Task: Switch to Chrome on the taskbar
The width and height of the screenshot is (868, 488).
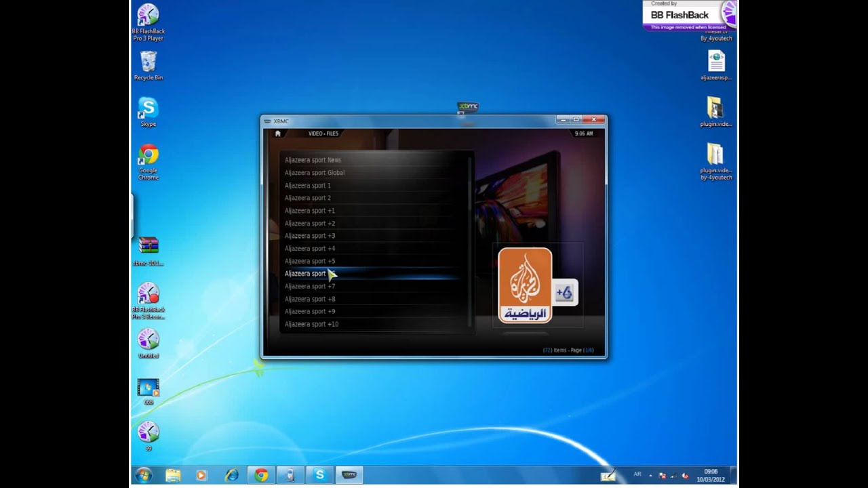Action: click(261, 475)
